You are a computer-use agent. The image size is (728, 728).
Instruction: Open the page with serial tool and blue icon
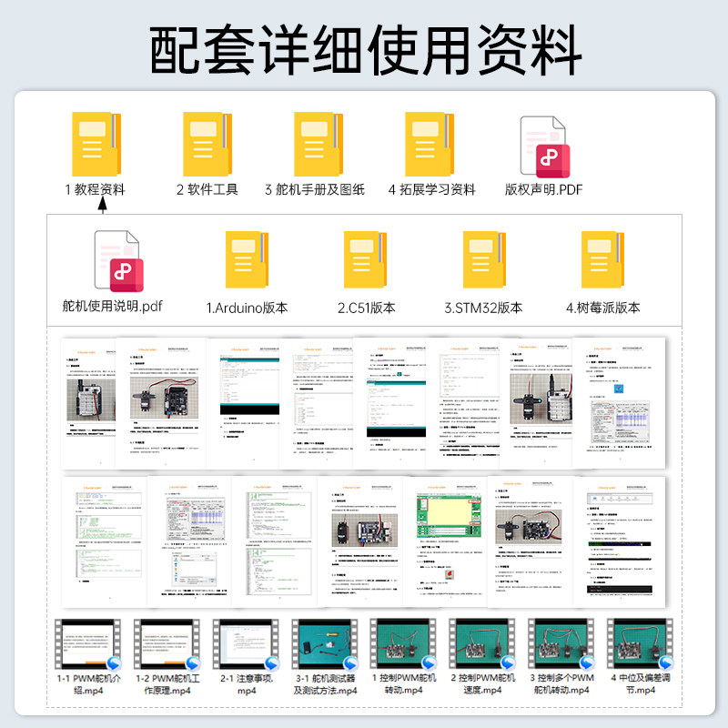click(619, 403)
